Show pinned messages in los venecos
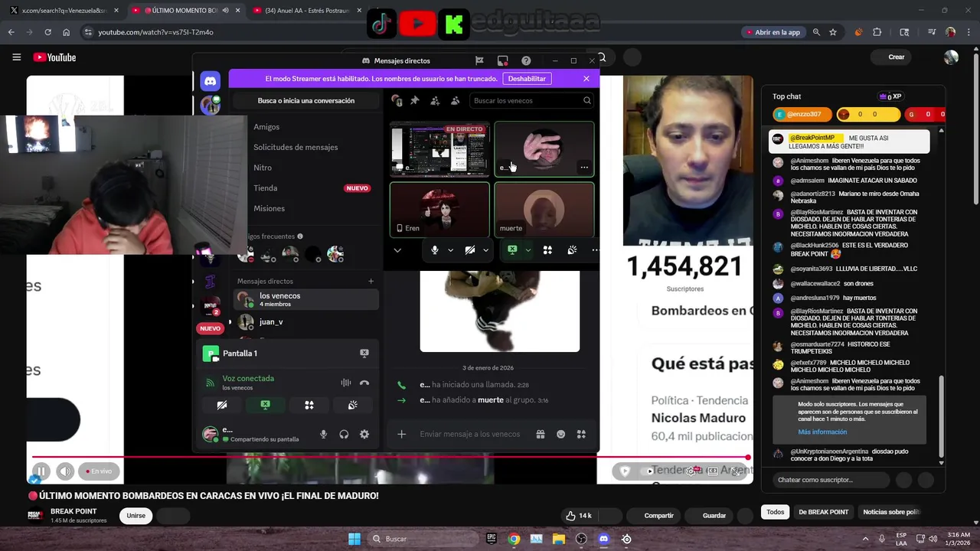 [415, 100]
